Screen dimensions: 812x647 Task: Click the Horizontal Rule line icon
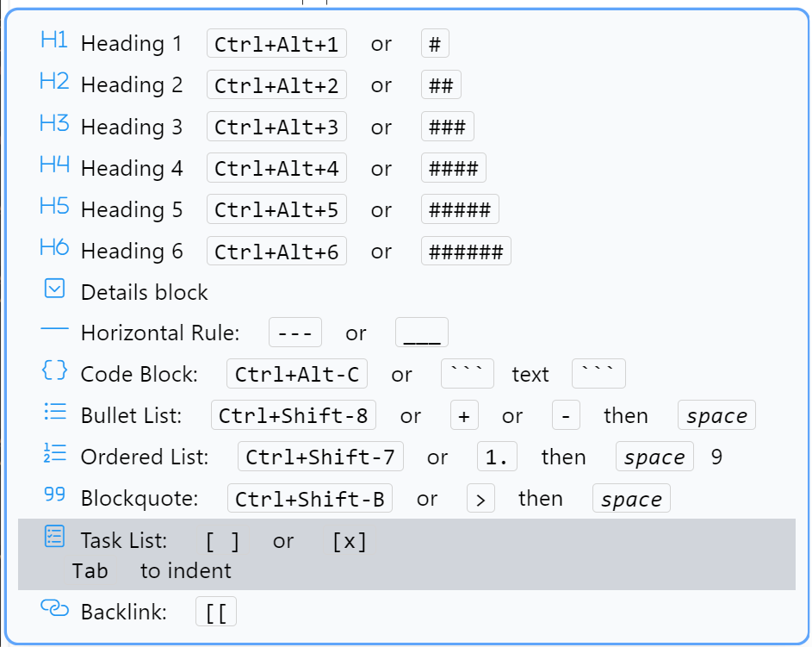pyautogui.click(x=54, y=328)
